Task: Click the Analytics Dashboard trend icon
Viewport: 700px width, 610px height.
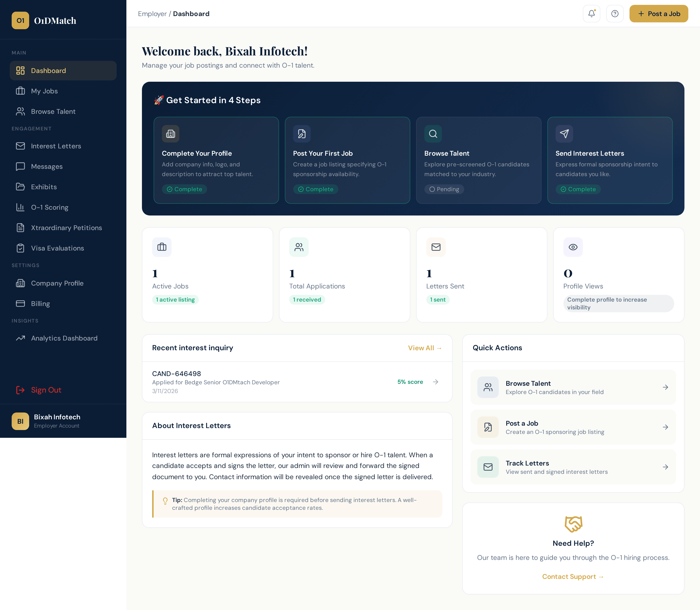Action: click(20, 338)
